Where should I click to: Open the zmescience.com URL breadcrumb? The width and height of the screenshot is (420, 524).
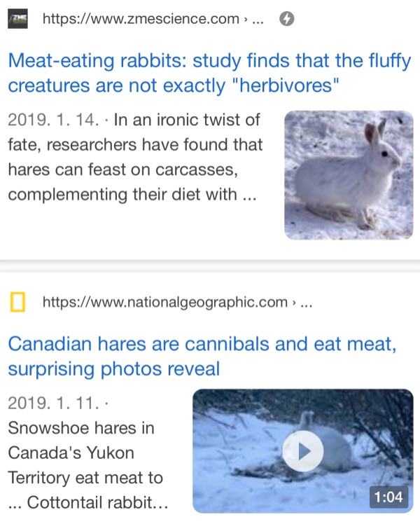(x=141, y=20)
